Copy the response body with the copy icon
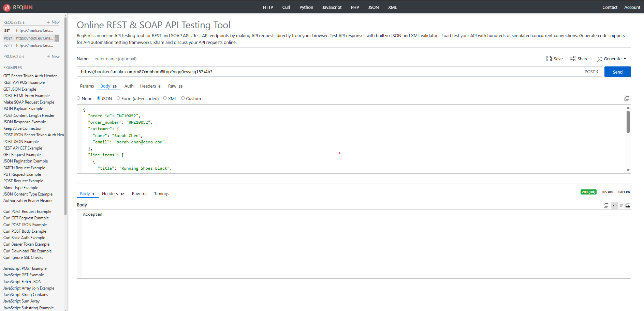This screenshot has width=644, height=311. point(606,205)
